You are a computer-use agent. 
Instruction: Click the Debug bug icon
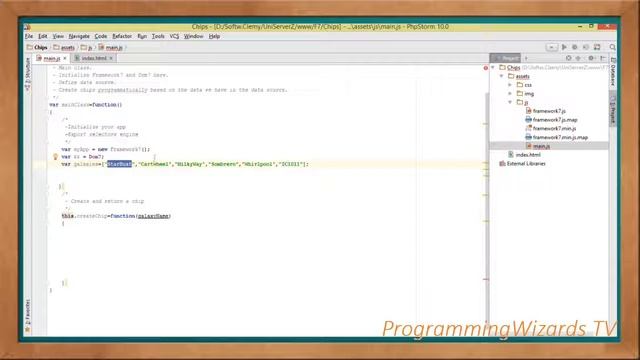[575, 47]
